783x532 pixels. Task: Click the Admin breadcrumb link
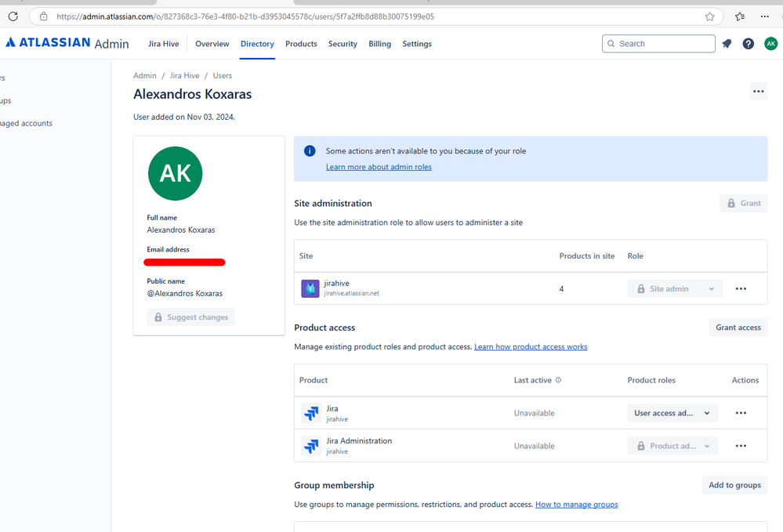coord(145,75)
